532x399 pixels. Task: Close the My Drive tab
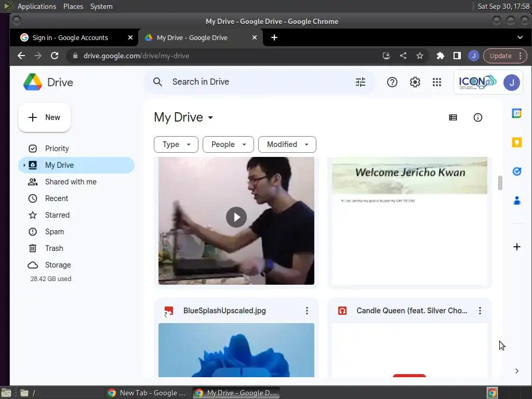tap(255, 37)
